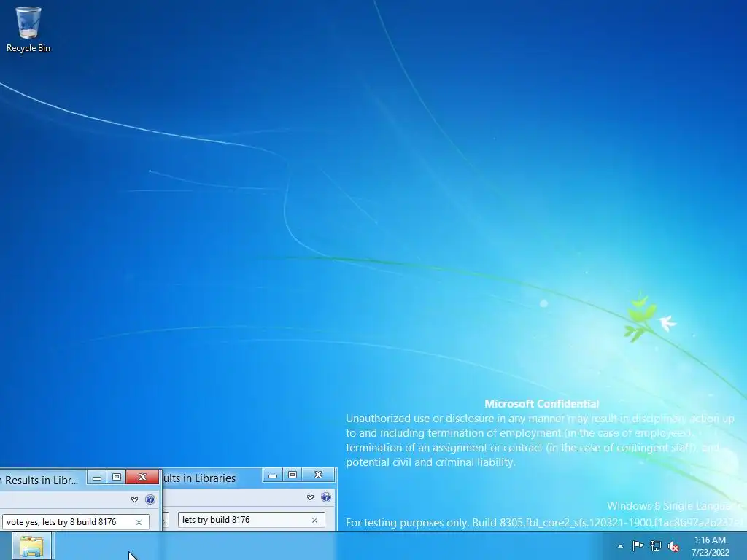
Task: Maximize the front Search Results window
Action: [116, 477]
